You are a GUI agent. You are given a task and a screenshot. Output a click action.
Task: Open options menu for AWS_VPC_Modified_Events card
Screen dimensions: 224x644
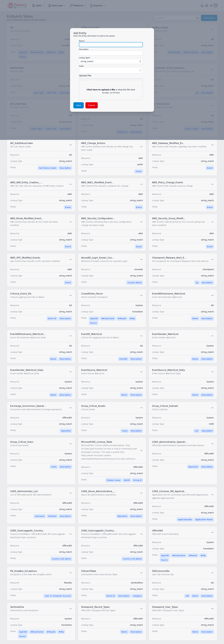pos(71,259)
